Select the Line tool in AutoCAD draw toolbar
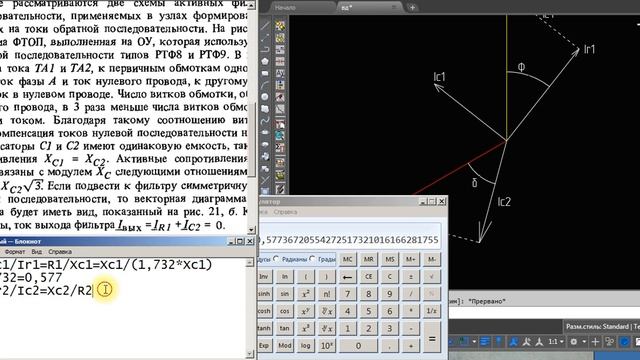 (x=265, y=25)
